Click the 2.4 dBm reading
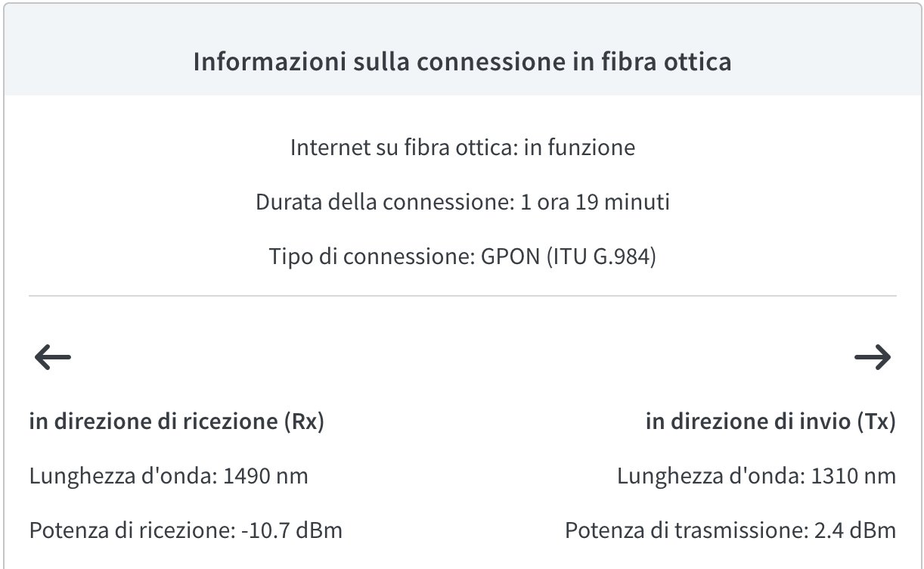This screenshot has width=924, height=569. tap(854, 531)
